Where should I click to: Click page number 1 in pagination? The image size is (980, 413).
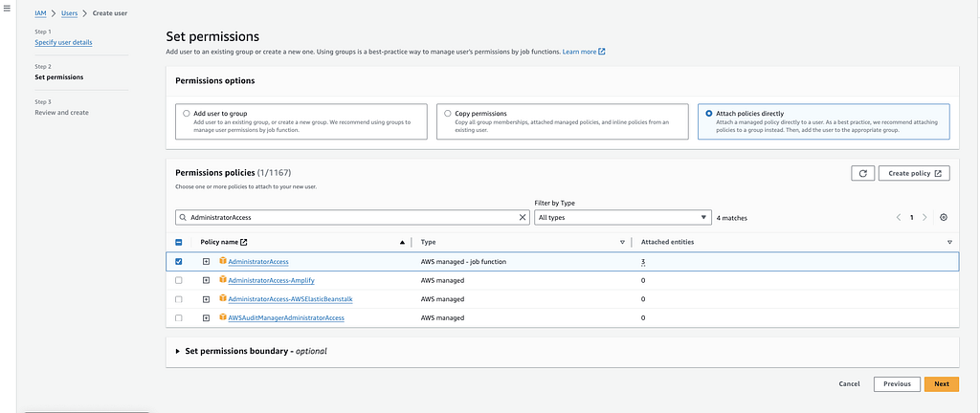point(911,218)
